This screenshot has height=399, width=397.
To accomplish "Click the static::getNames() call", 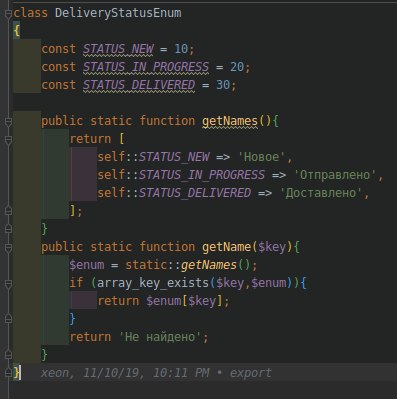I will (x=188, y=265).
